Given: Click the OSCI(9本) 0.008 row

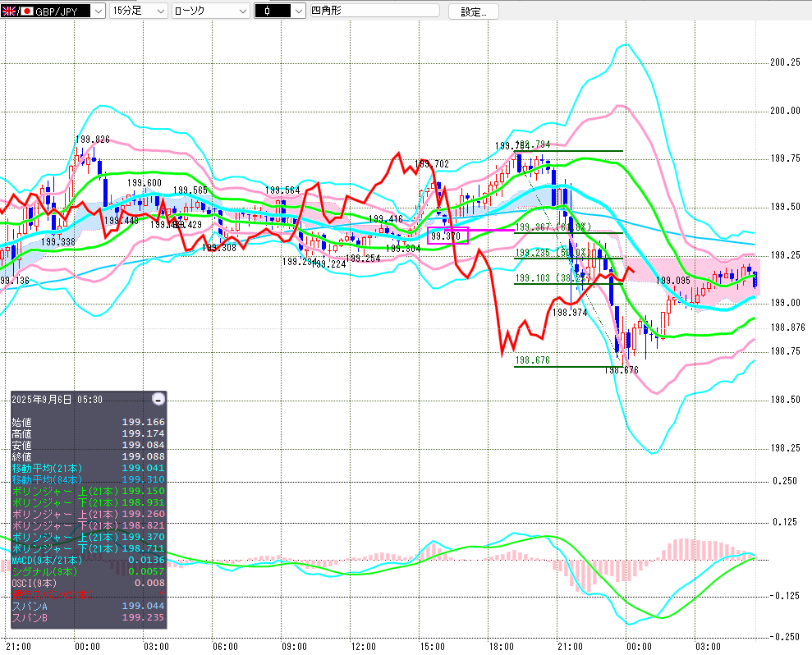Looking at the screenshot, I should tap(89, 583).
